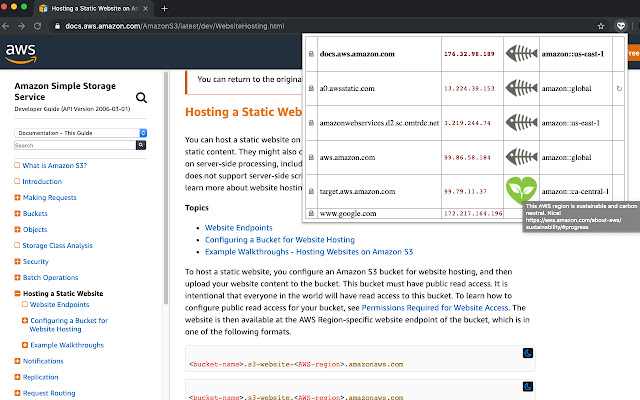Expand the Batch Operations section

pos(17,278)
